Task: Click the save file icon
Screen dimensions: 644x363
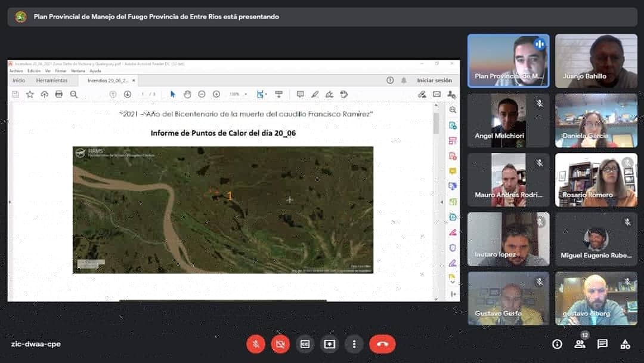Action: [x=16, y=94]
